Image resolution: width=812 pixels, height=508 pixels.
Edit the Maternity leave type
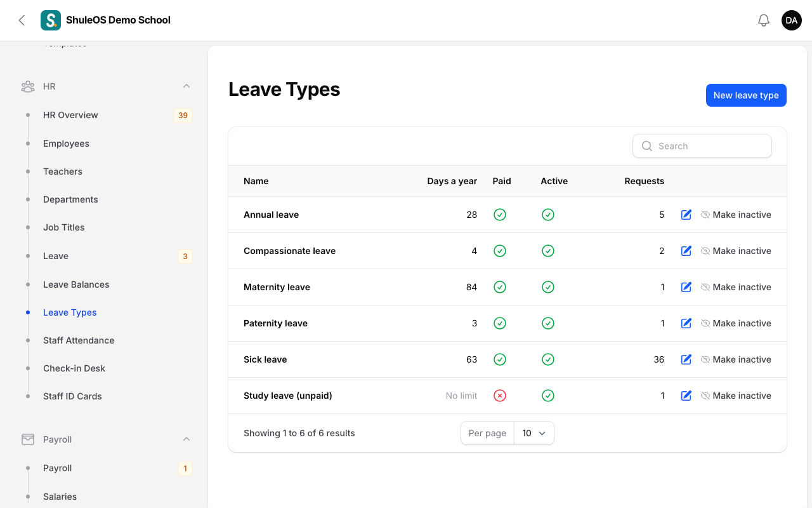[x=686, y=287]
